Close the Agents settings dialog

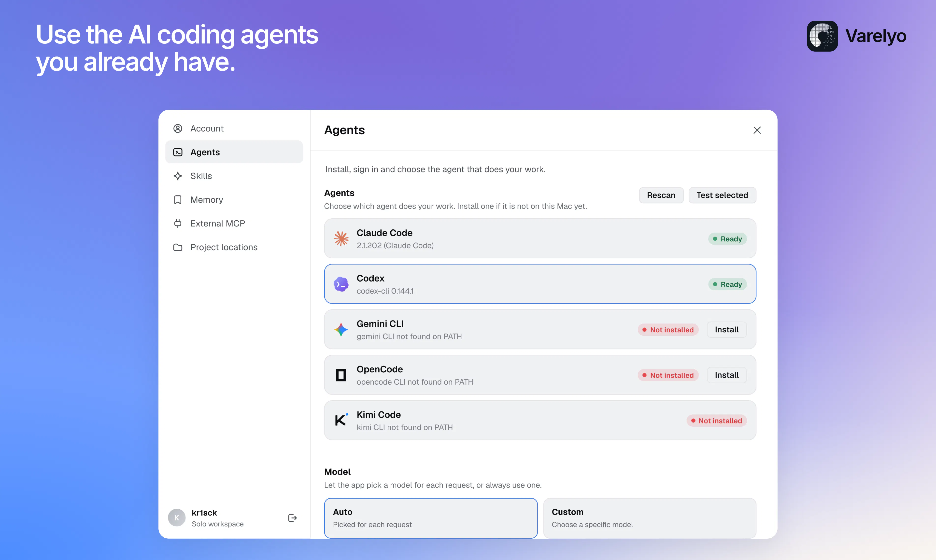pyautogui.click(x=757, y=130)
